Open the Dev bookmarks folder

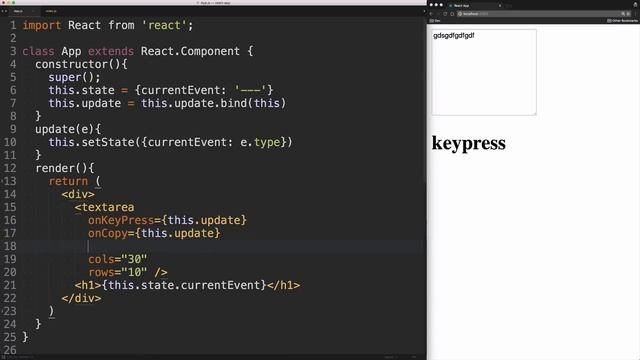pos(435,20)
